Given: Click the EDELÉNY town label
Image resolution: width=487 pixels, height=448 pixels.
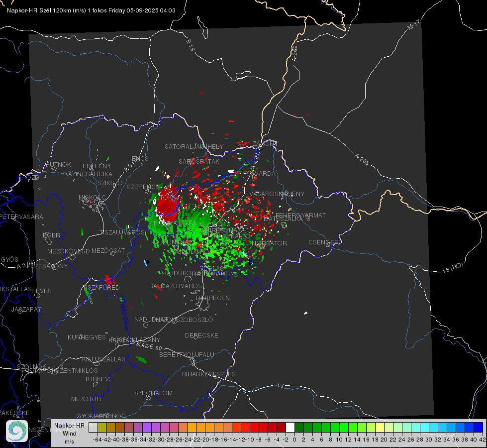Looking at the screenshot, I should (97, 166).
